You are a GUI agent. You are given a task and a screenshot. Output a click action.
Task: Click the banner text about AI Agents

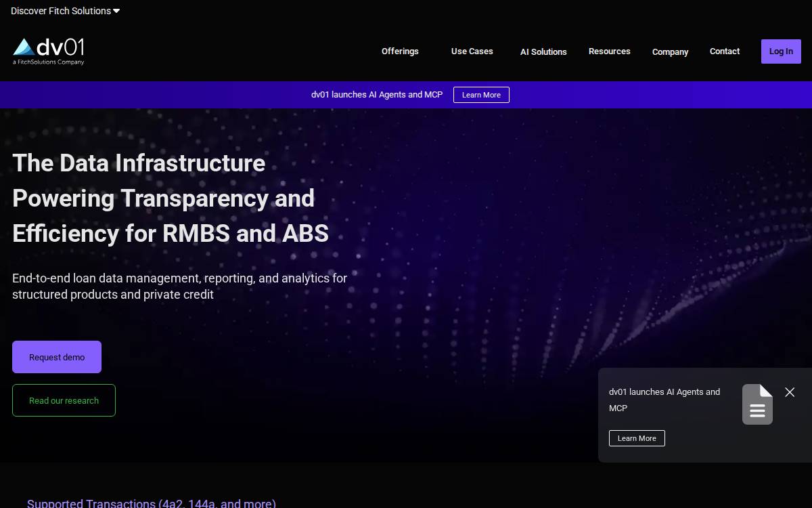click(x=377, y=95)
